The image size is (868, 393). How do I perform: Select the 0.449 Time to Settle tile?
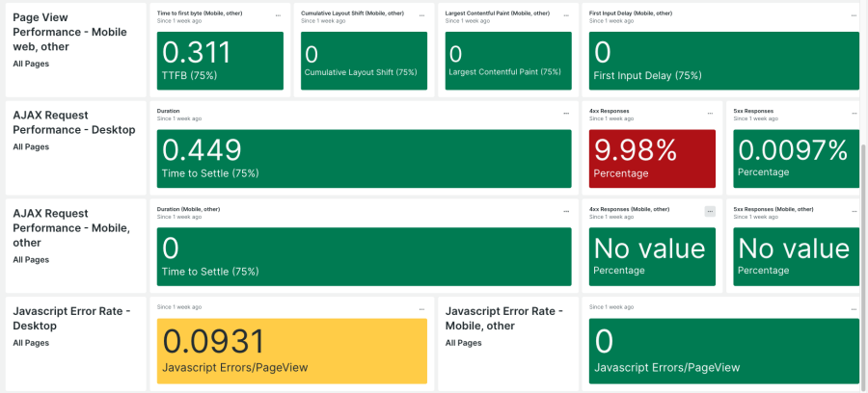click(364, 158)
